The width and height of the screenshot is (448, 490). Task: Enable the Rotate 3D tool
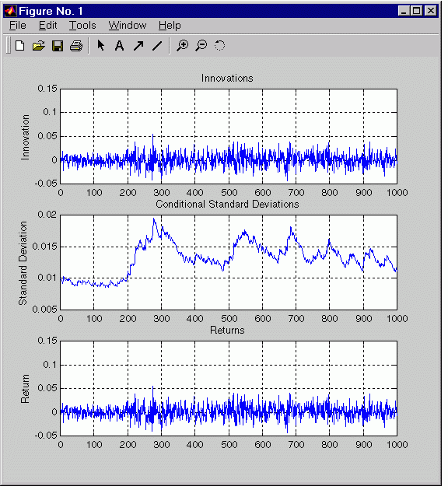click(219, 46)
